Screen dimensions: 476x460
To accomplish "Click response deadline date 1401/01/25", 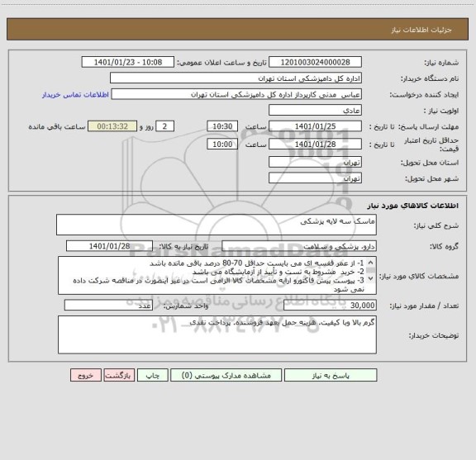I will 315,126.
